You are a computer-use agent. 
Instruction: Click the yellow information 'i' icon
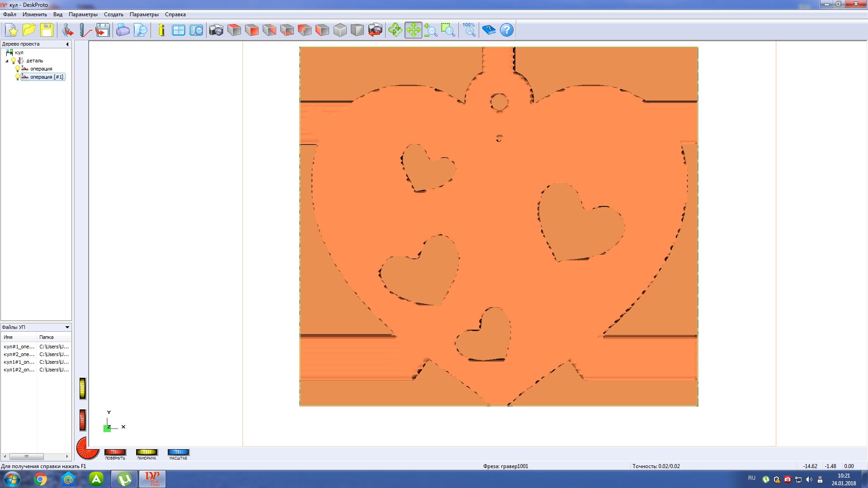(x=161, y=30)
